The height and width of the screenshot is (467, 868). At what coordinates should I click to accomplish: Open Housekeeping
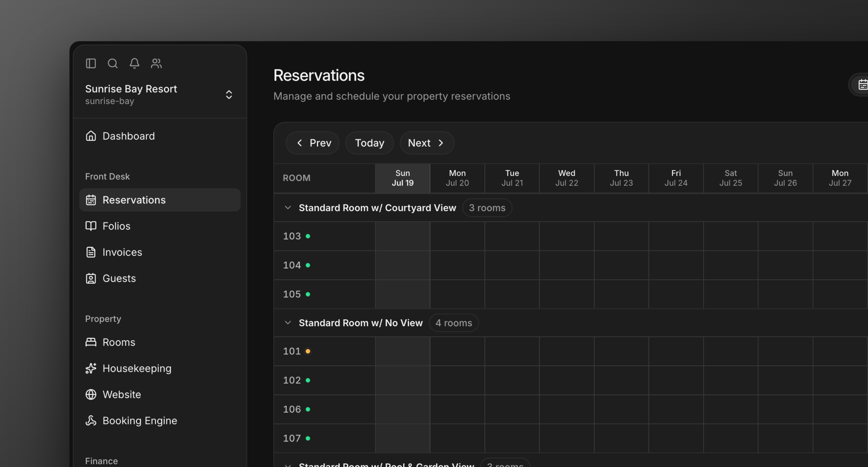coord(160,368)
